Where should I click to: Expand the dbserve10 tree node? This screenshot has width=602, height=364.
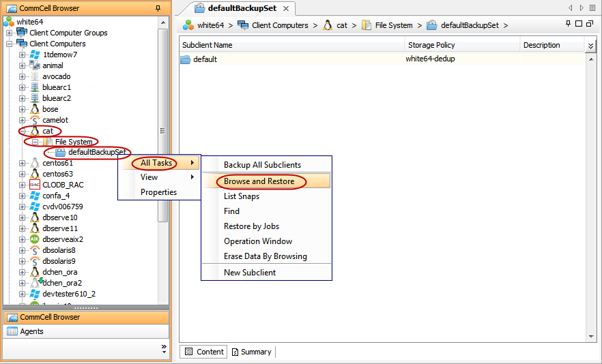point(22,217)
